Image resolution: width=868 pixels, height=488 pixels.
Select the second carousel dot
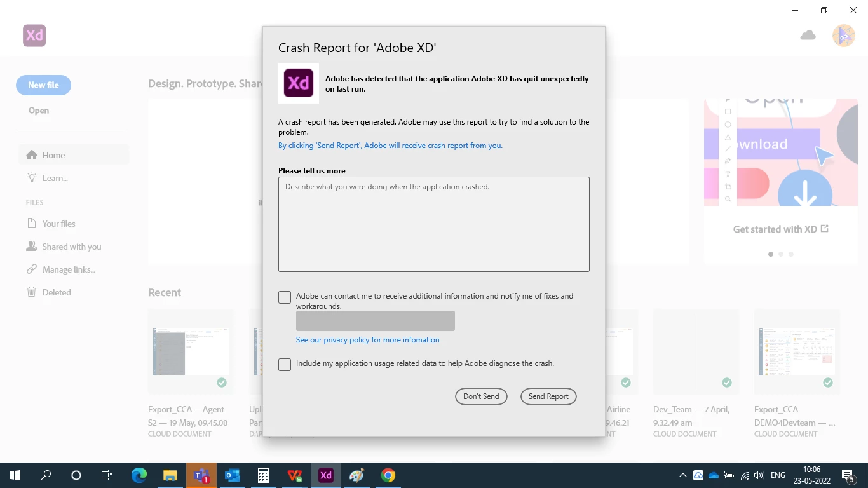click(781, 254)
